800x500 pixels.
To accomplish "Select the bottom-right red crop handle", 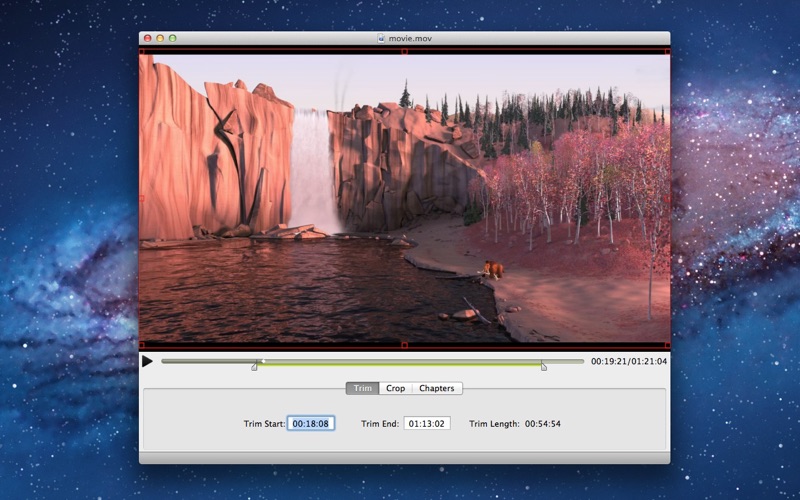I will [667, 345].
